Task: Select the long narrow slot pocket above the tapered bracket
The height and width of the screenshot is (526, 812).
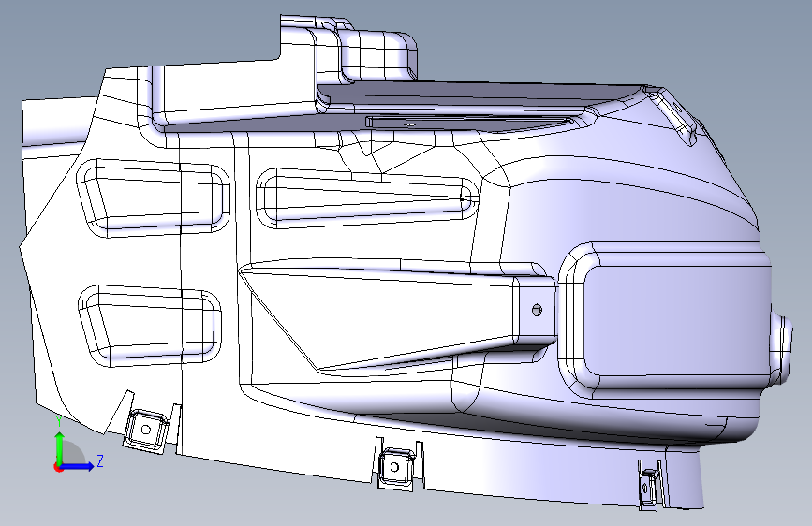Action: [x=366, y=197]
